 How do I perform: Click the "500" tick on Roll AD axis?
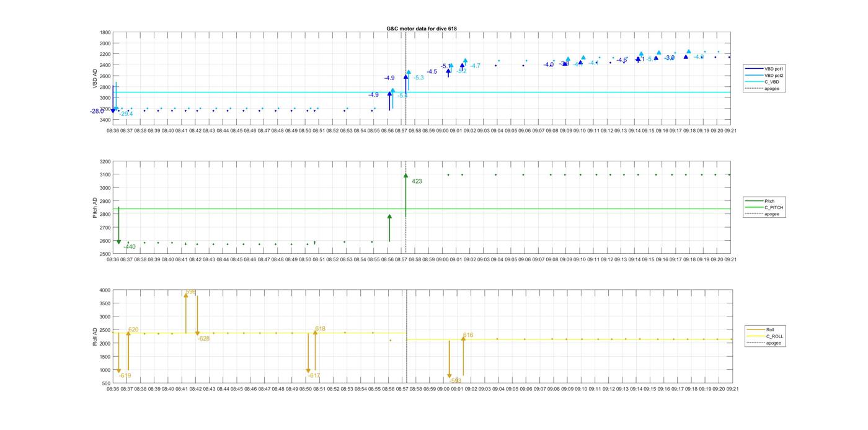click(107, 383)
